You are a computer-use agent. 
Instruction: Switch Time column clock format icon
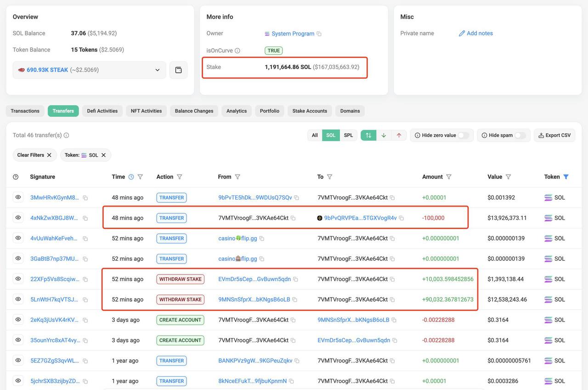(131, 177)
